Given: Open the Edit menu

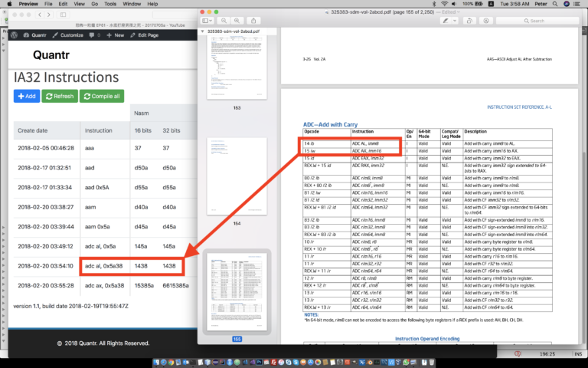Looking at the screenshot, I should pos(63,4).
